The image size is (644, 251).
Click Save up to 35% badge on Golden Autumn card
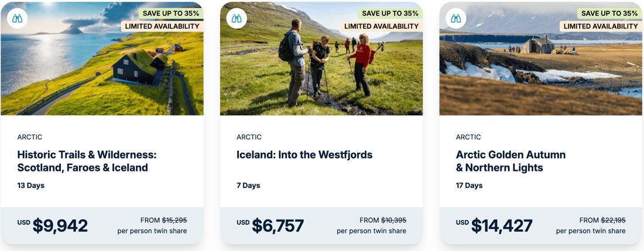[609, 13]
